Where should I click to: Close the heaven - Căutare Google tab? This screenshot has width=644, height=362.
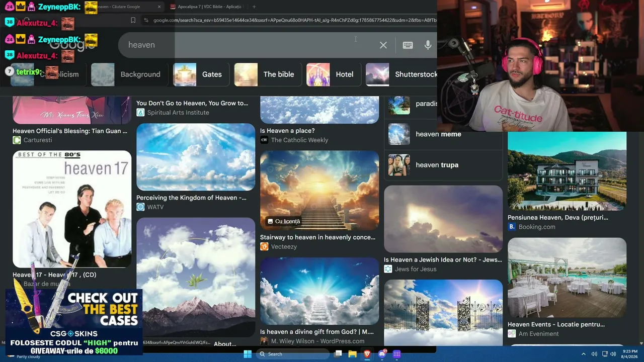point(159,7)
